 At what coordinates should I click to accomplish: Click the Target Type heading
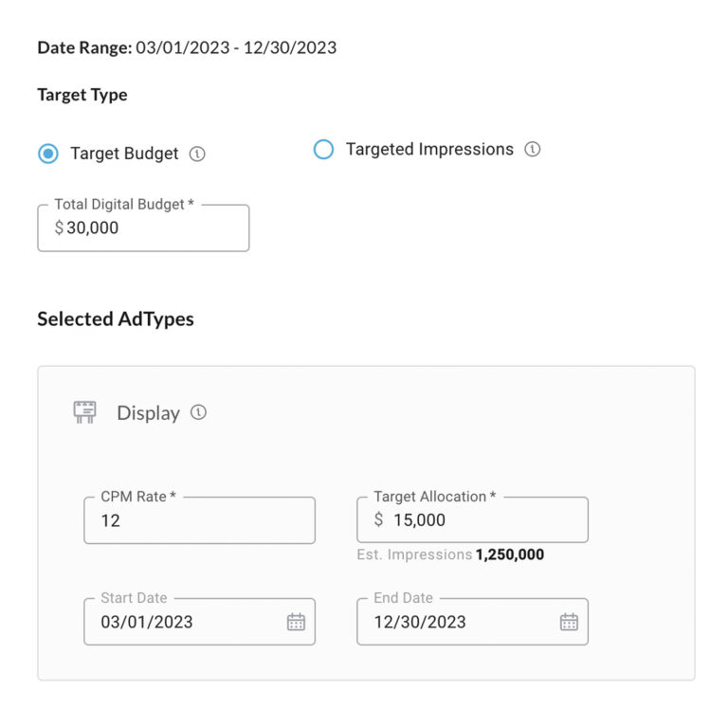pyautogui.click(x=82, y=95)
